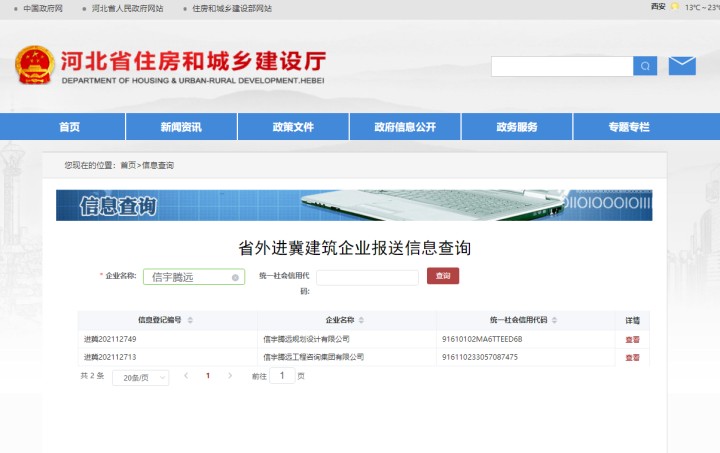This screenshot has width=720, height=453.
Task: Click the 信息查询 banner image
Action: [x=354, y=205]
